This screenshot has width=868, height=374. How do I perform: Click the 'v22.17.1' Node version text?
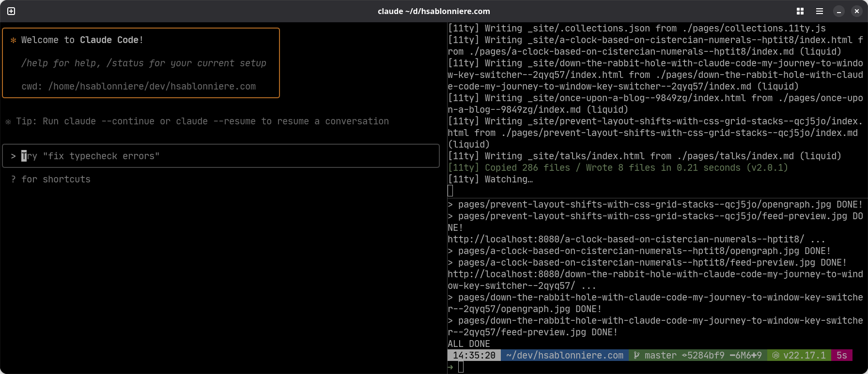coord(805,355)
